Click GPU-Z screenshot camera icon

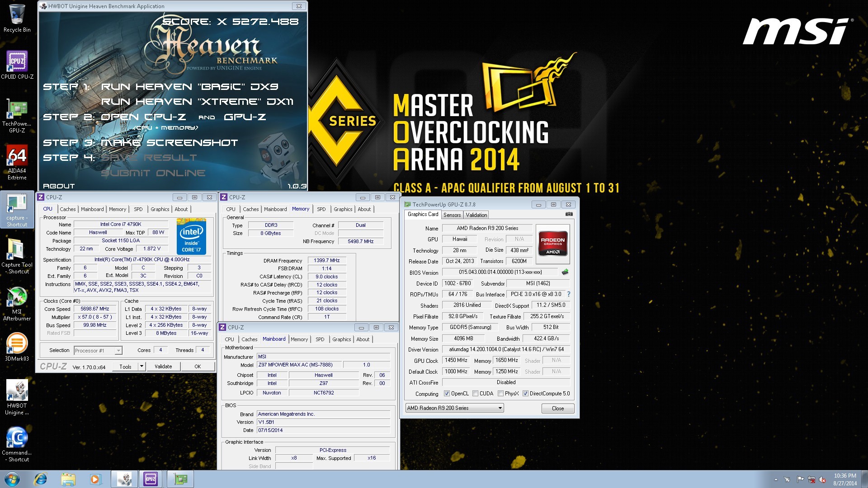(569, 214)
